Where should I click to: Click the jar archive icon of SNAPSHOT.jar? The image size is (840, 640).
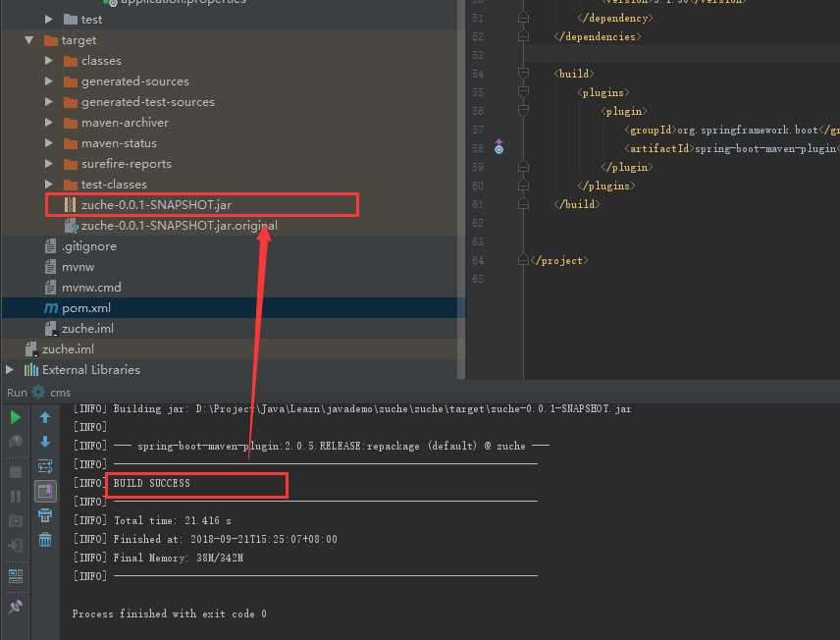70,205
